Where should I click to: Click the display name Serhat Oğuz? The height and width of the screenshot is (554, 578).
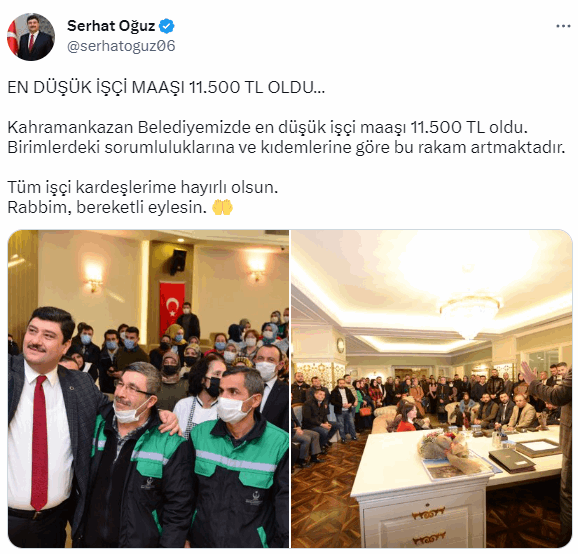(x=111, y=26)
